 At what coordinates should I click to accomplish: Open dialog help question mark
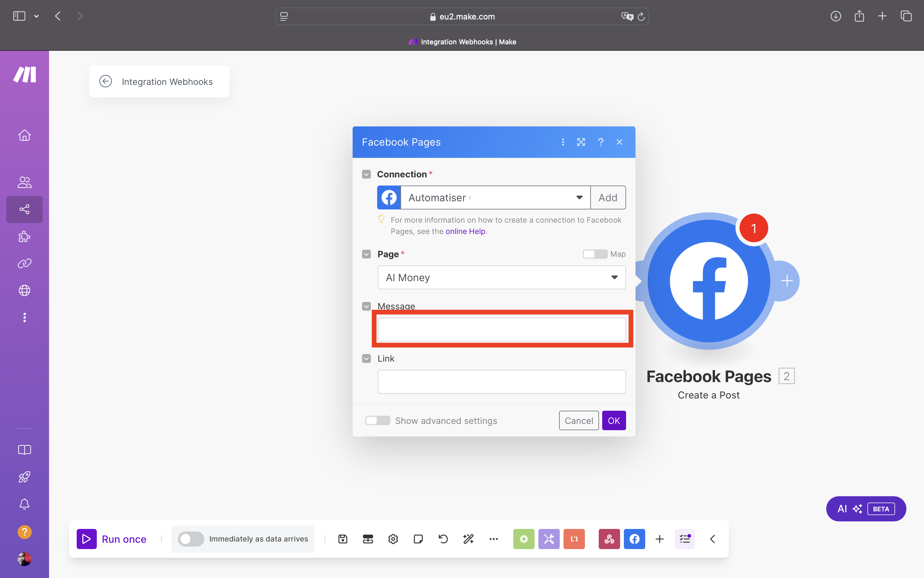coord(601,142)
